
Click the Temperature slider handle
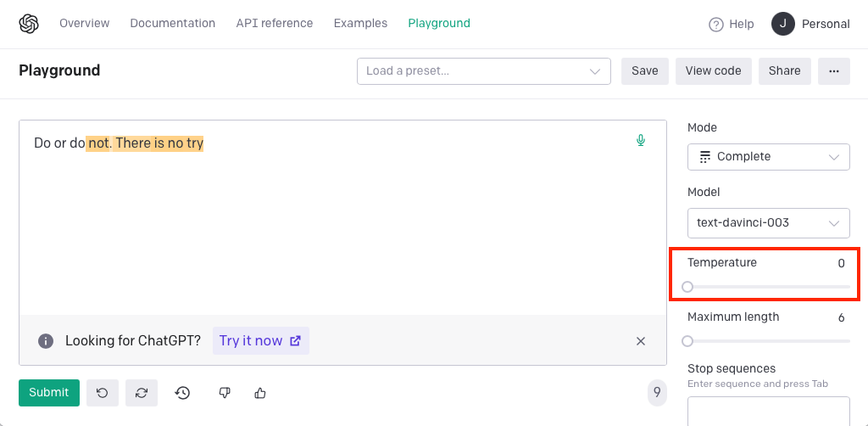point(687,287)
